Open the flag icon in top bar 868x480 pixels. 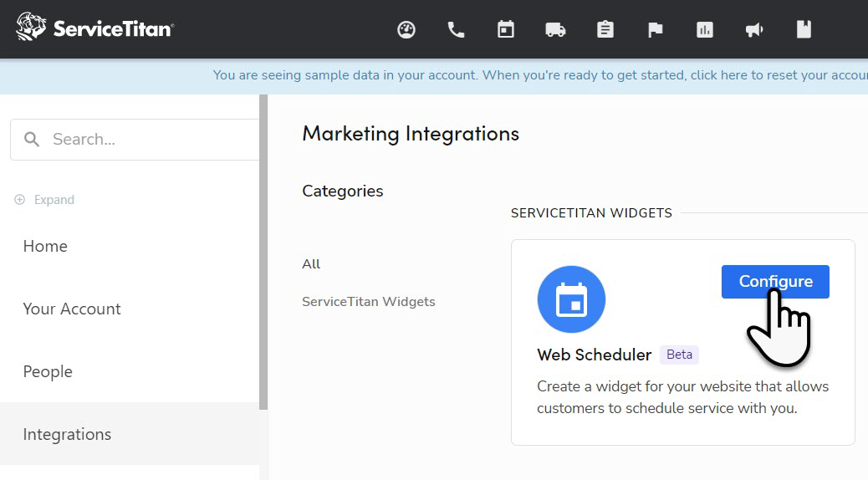[x=656, y=30]
